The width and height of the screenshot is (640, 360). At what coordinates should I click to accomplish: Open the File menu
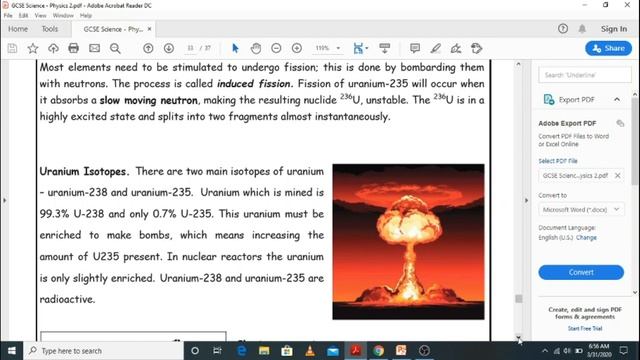click(x=8, y=16)
